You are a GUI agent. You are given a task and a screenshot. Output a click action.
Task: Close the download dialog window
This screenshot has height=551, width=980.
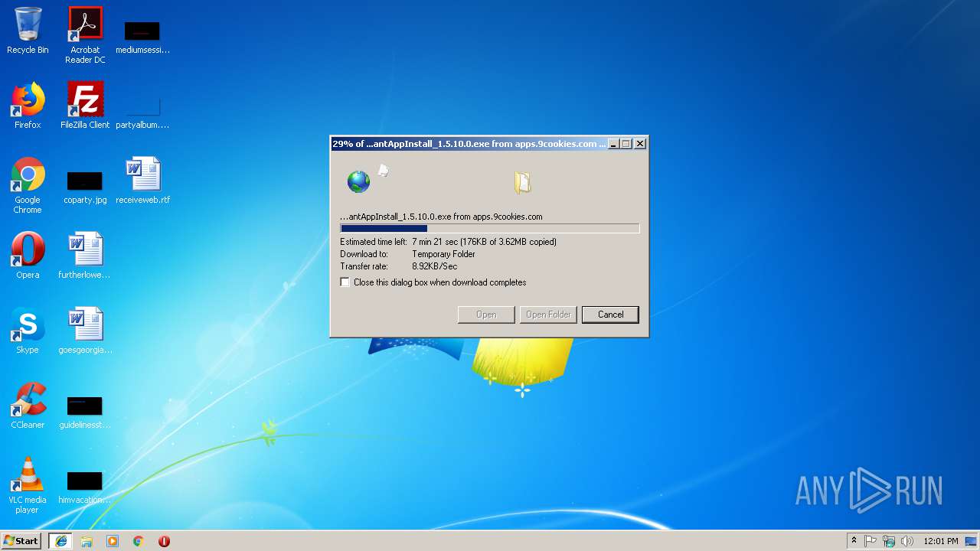coord(640,144)
